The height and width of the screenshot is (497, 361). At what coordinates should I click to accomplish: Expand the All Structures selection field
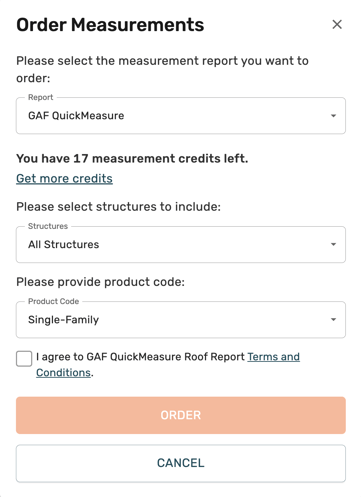181,244
